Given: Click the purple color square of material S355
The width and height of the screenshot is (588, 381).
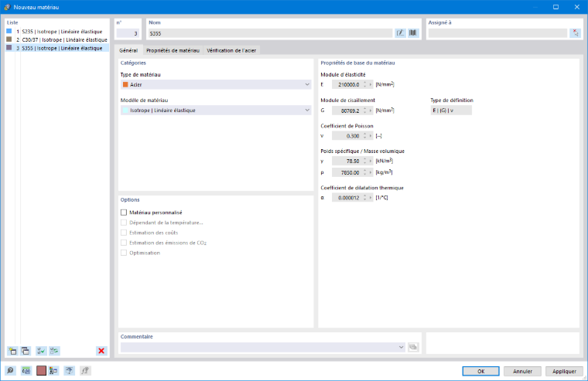Looking at the screenshot, I should pos(9,48).
